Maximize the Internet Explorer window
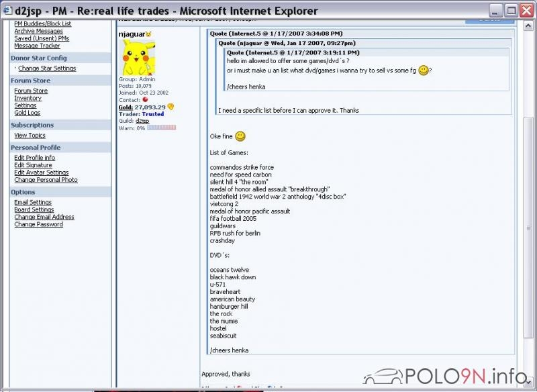537x392 pixels. tap(511, 11)
